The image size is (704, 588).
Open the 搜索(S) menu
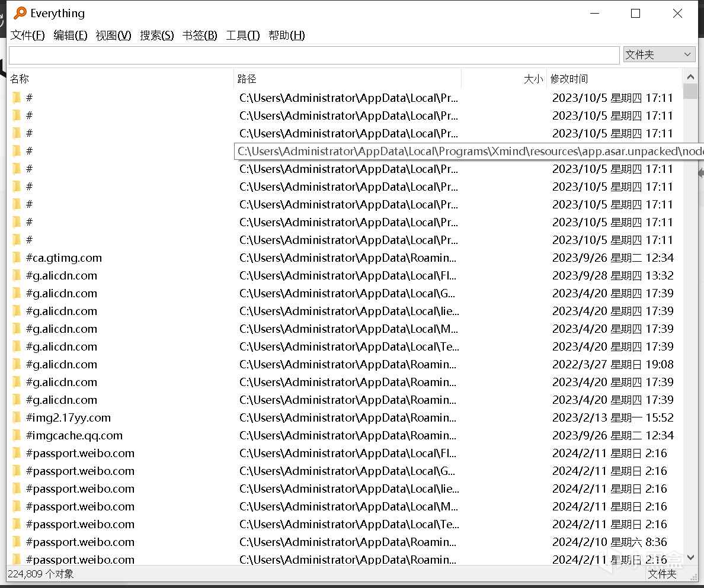[x=156, y=36]
